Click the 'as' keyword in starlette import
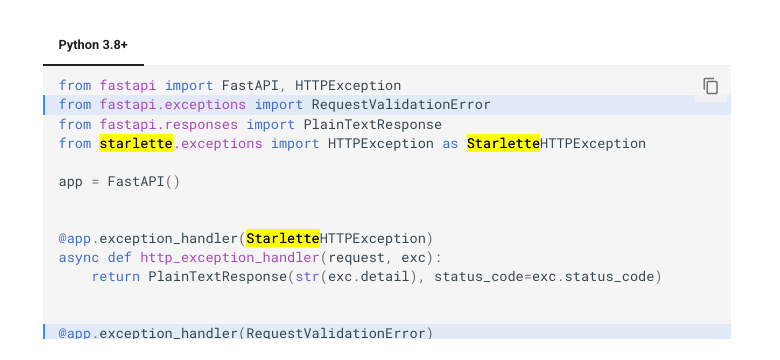The width and height of the screenshot is (780, 360). pyautogui.click(x=450, y=144)
